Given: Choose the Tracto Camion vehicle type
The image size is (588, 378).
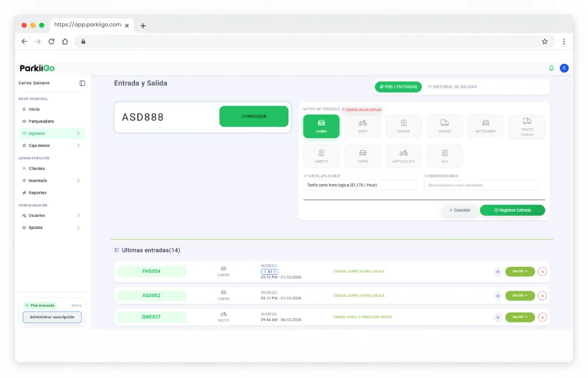Looking at the screenshot, I should [x=527, y=127].
